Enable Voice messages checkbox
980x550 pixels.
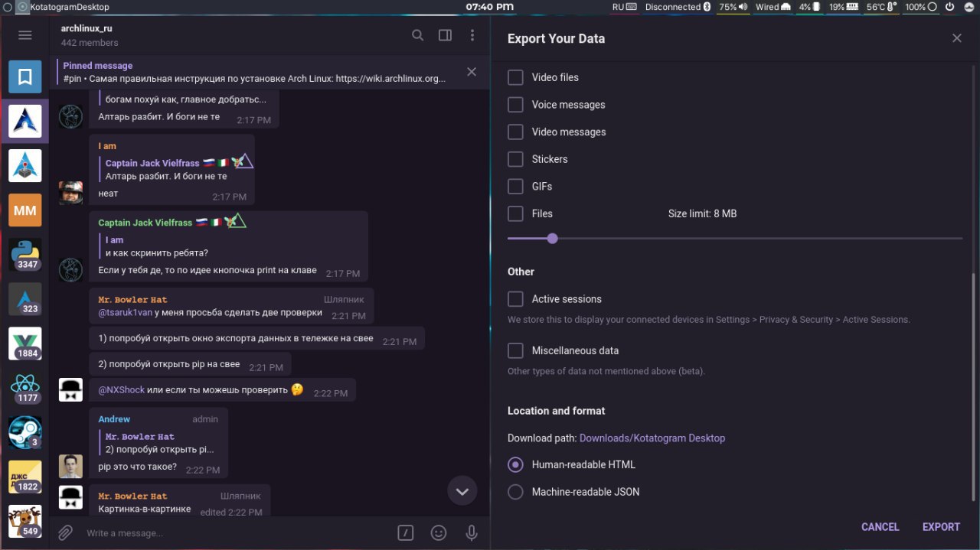[515, 105]
